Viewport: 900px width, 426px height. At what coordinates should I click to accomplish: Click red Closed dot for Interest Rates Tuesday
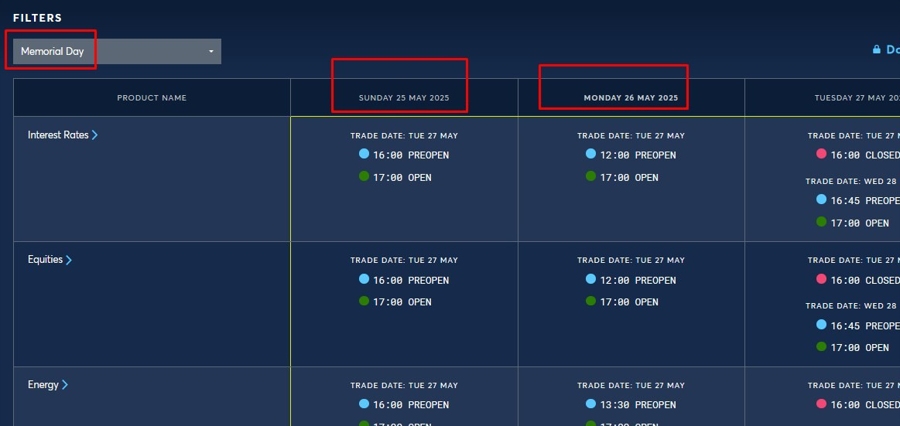[x=822, y=154]
